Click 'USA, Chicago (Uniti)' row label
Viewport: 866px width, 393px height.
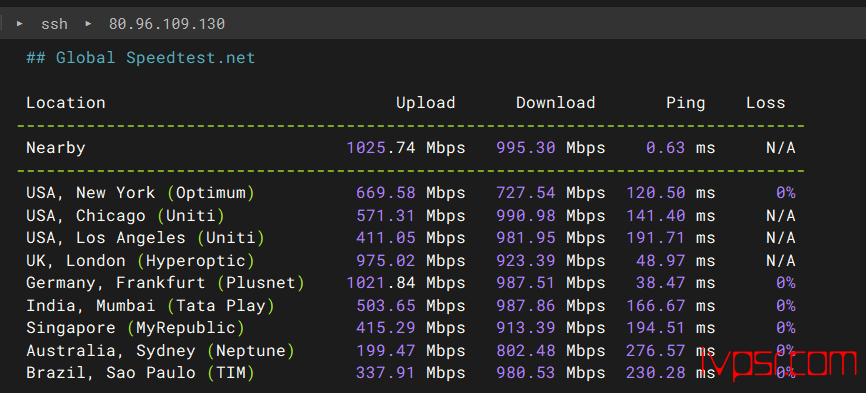point(125,216)
